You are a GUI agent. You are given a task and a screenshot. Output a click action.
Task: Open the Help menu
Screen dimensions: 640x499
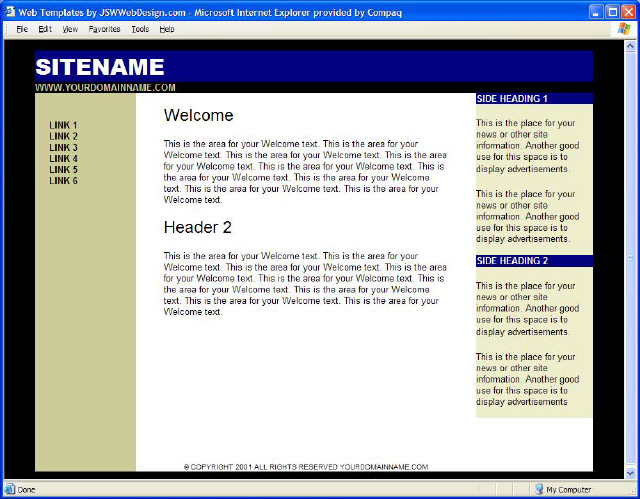[x=167, y=29]
